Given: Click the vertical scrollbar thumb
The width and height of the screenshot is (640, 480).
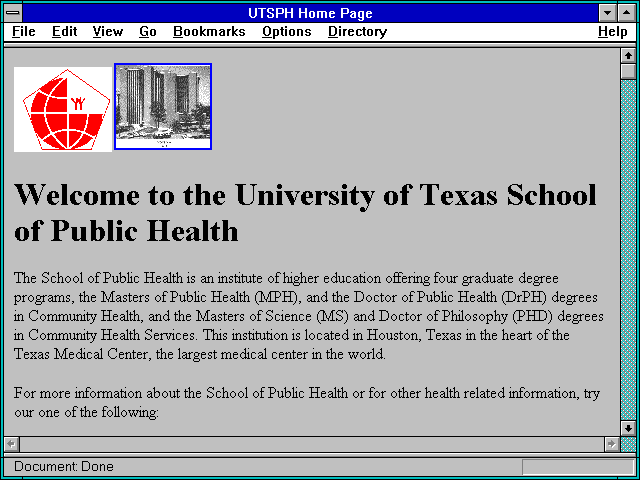Looking at the screenshot, I should [x=628, y=71].
